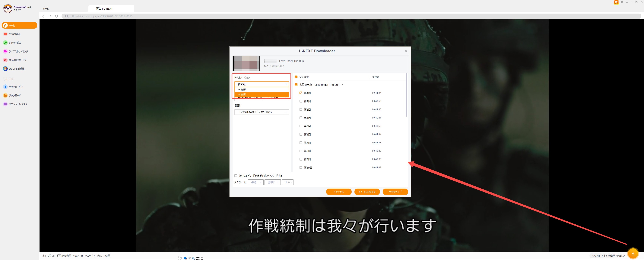The width and height of the screenshot is (644, 260).
Task: Check the 第3回 episode
Action: pos(301,109)
